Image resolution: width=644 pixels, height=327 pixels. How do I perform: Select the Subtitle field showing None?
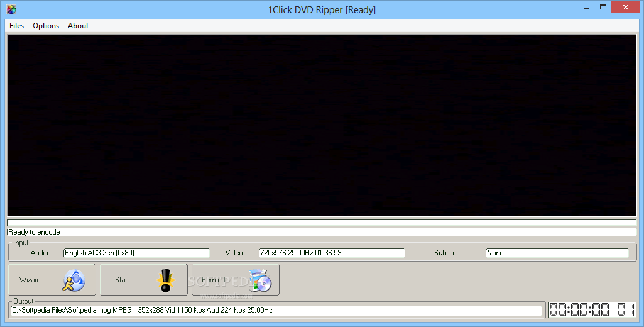pos(557,253)
